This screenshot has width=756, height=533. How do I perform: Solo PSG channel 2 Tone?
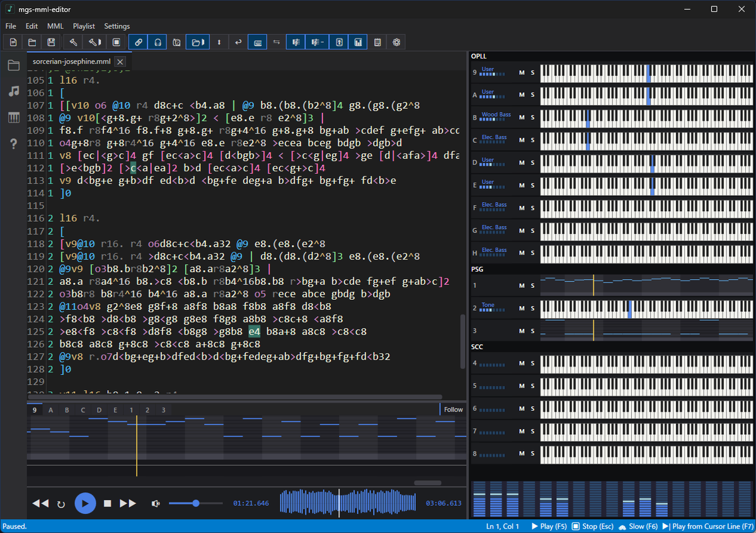(x=532, y=309)
